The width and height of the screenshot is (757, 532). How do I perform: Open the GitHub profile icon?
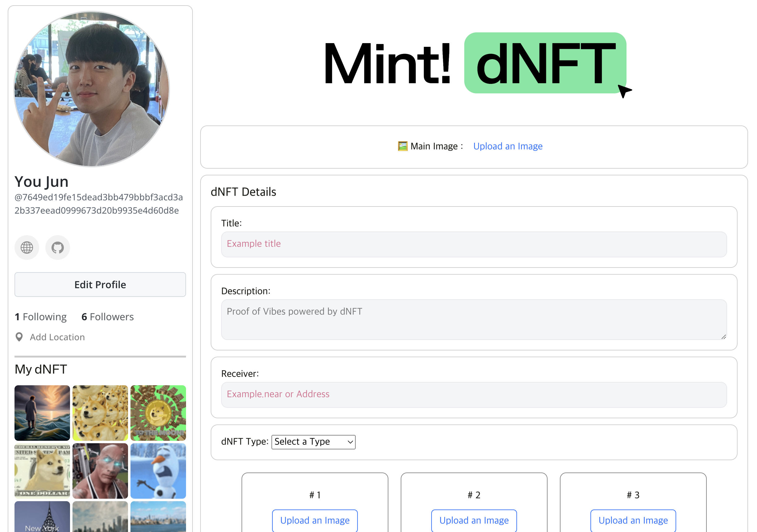point(57,248)
